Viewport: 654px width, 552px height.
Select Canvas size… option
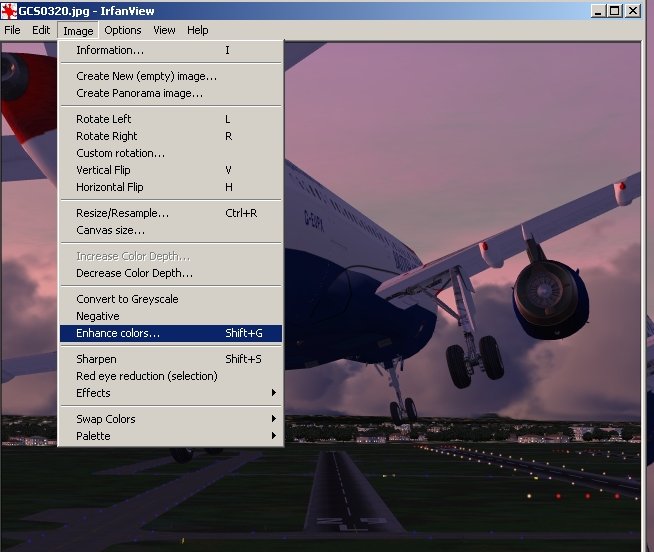pyautogui.click(x=110, y=230)
